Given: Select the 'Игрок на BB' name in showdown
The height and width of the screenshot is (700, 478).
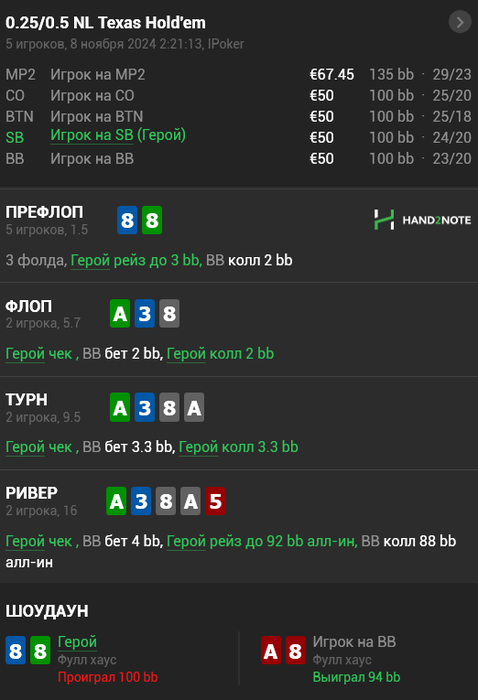Looking at the screenshot, I should pos(354,642).
